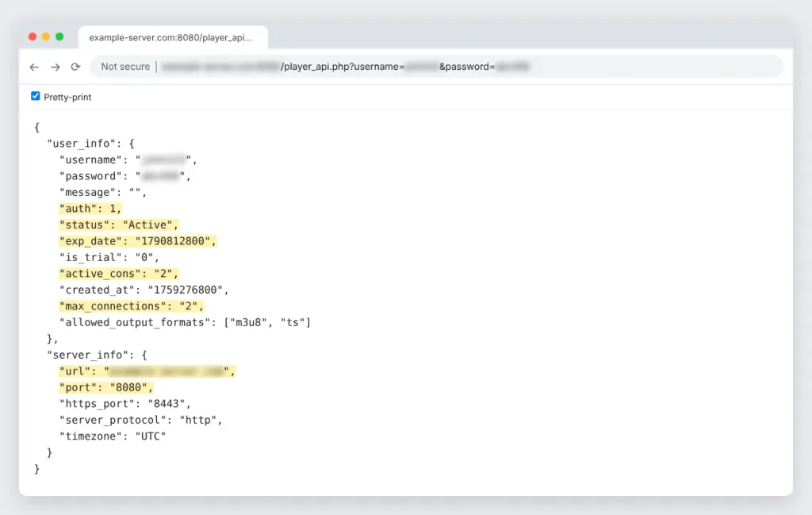Click the "username" key in JSON
812x515 pixels.
[90, 159]
